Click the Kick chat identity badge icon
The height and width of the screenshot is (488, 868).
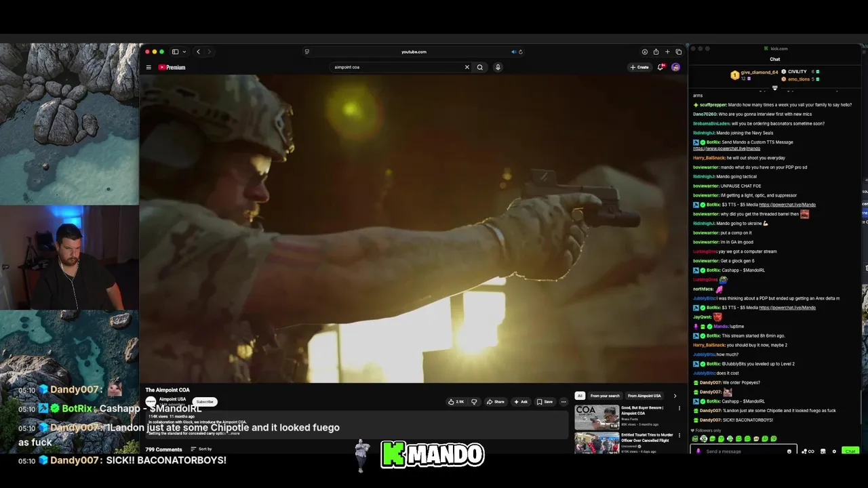(x=698, y=451)
